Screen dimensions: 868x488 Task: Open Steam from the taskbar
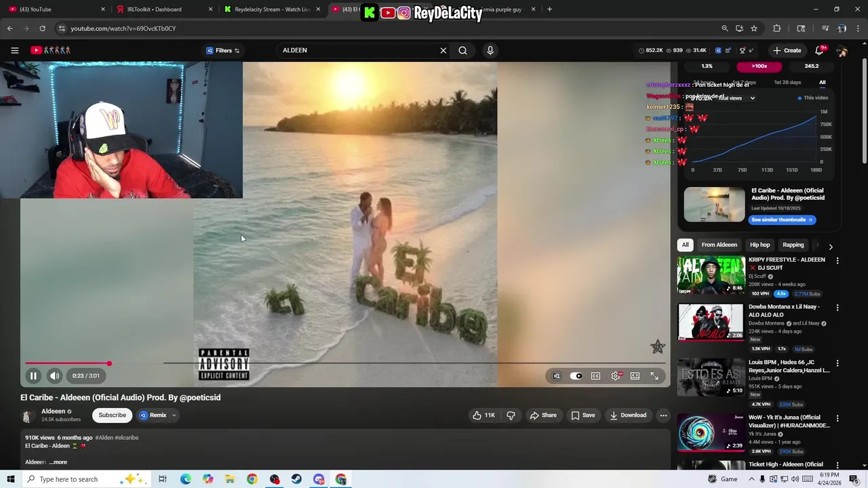(296, 479)
